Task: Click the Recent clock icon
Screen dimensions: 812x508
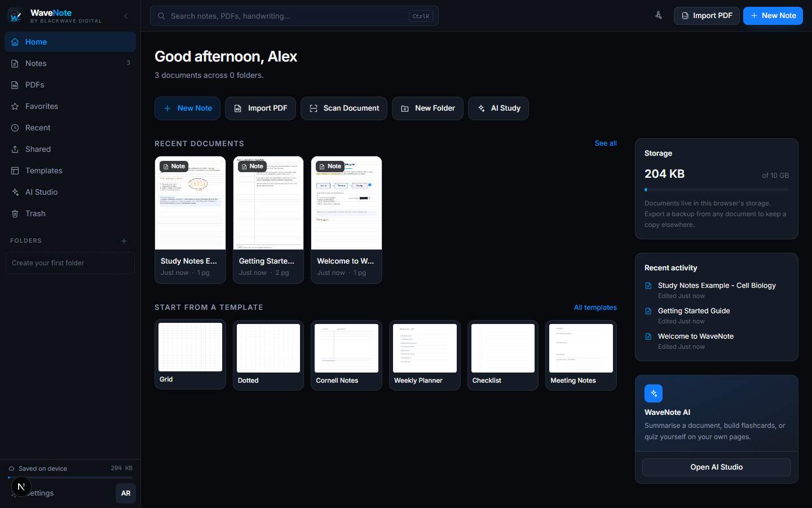Action: click(15, 128)
